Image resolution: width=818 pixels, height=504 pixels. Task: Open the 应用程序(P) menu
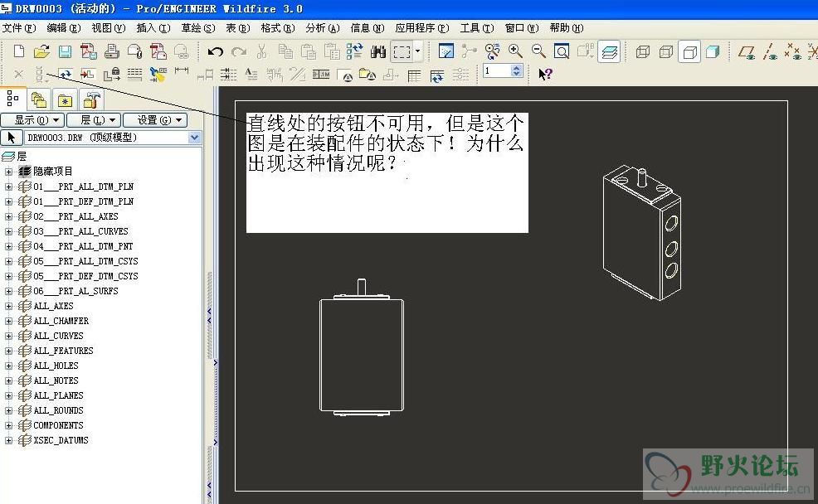(x=422, y=28)
